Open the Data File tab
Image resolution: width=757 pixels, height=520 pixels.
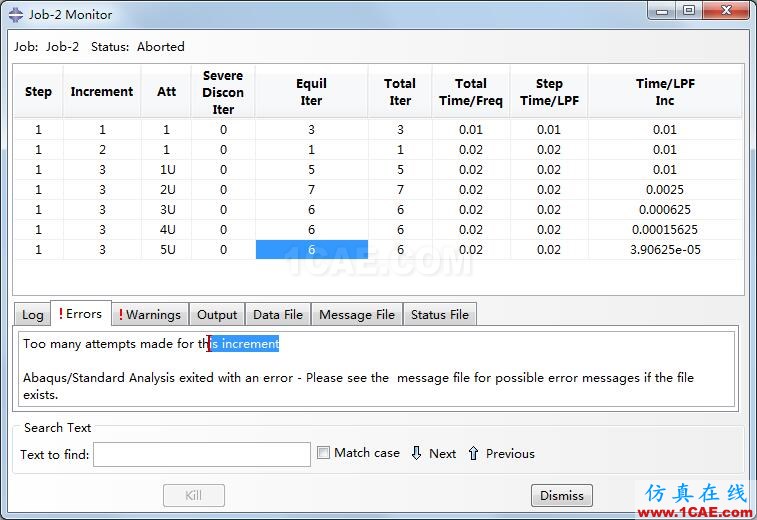tap(278, 315)
